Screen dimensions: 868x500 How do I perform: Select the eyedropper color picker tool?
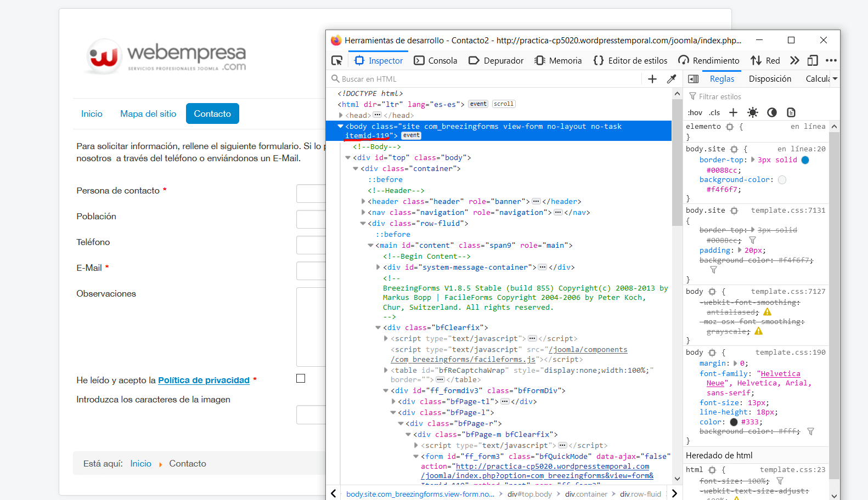671,79
